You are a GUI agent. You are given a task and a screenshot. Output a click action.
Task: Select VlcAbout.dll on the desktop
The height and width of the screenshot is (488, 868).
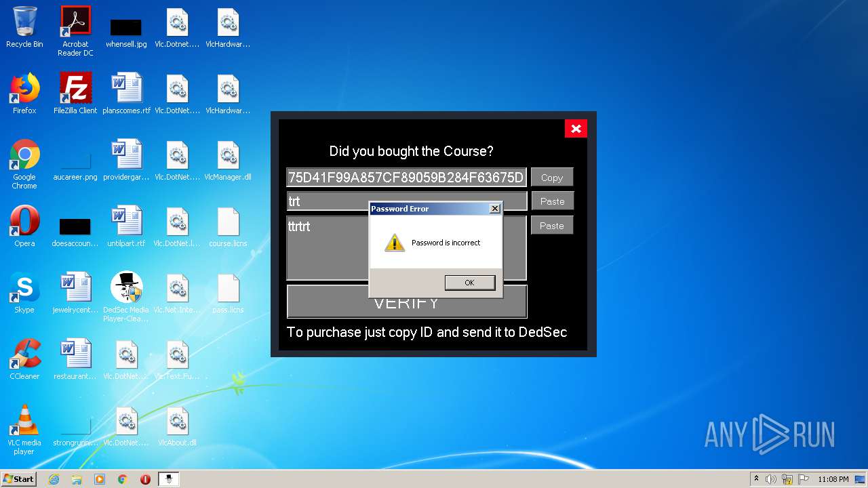point(177,426)
